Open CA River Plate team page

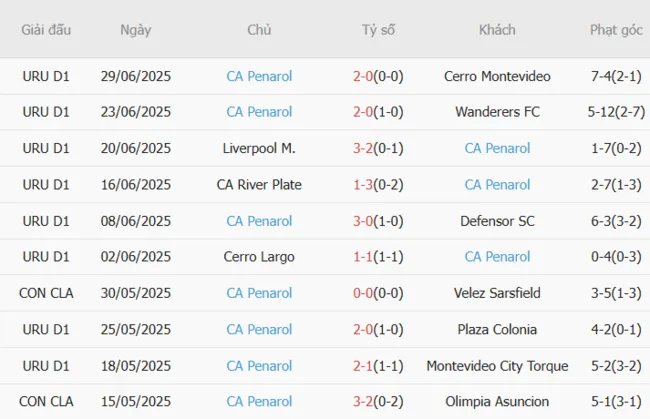(x=259, y=184)
